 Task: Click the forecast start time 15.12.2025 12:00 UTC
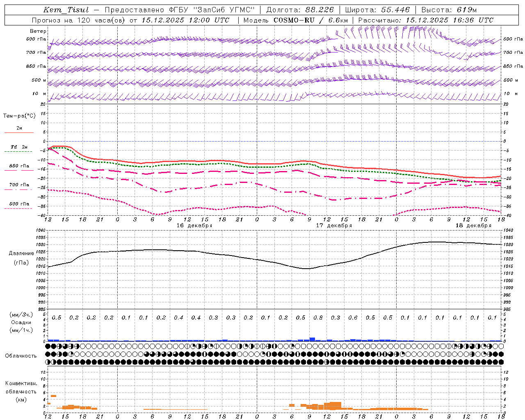(185, 20)
